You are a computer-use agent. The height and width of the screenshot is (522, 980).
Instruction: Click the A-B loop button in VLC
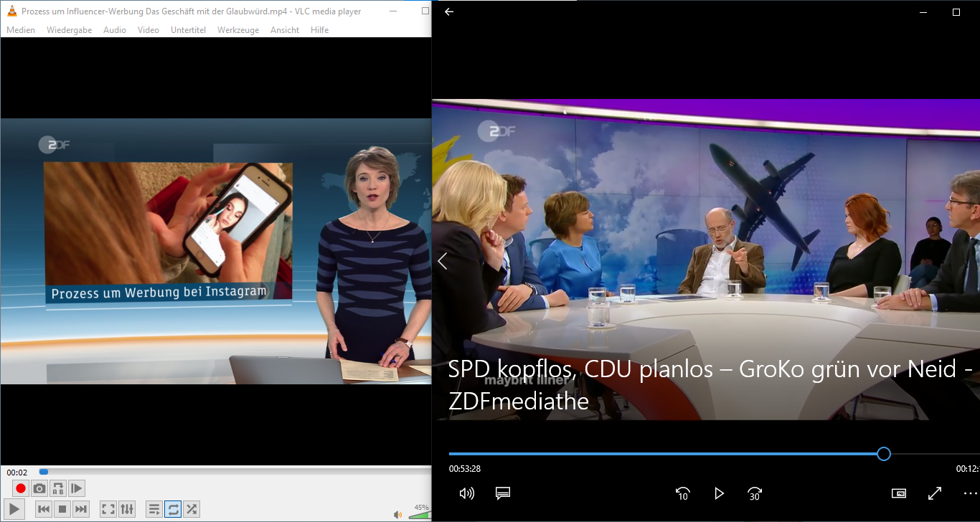click(x=58, y=489)
